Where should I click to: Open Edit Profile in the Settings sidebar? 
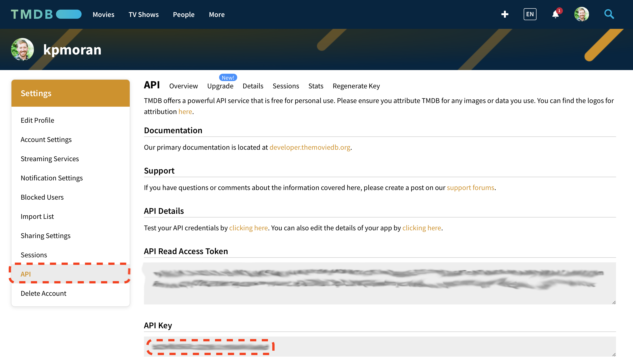pyautogui.click(x=37, y=120)
